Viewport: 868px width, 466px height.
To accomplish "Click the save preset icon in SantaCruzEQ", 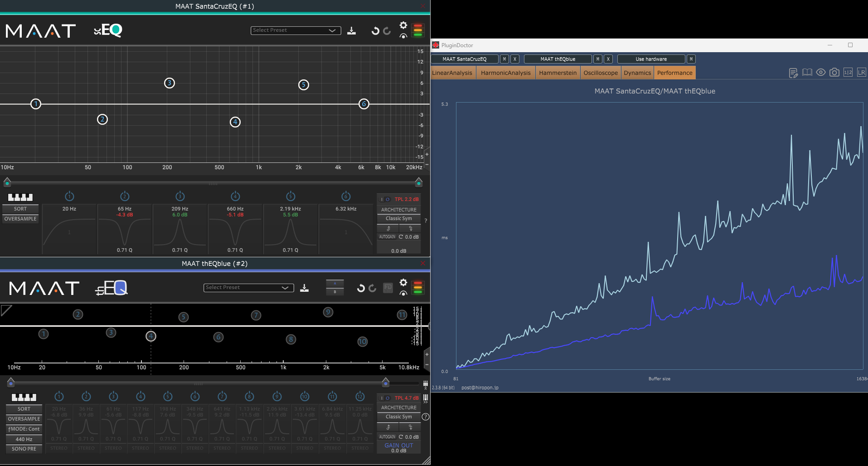I will (x=351, y=31).
